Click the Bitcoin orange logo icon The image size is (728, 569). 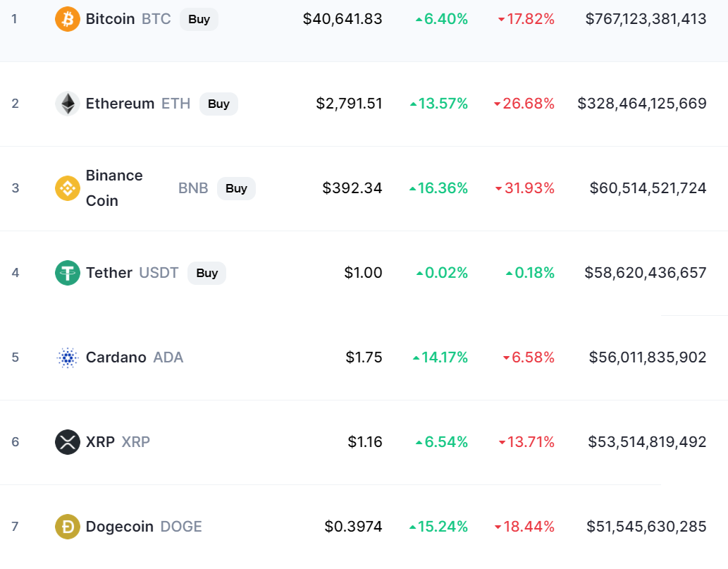tap(68, 19)
